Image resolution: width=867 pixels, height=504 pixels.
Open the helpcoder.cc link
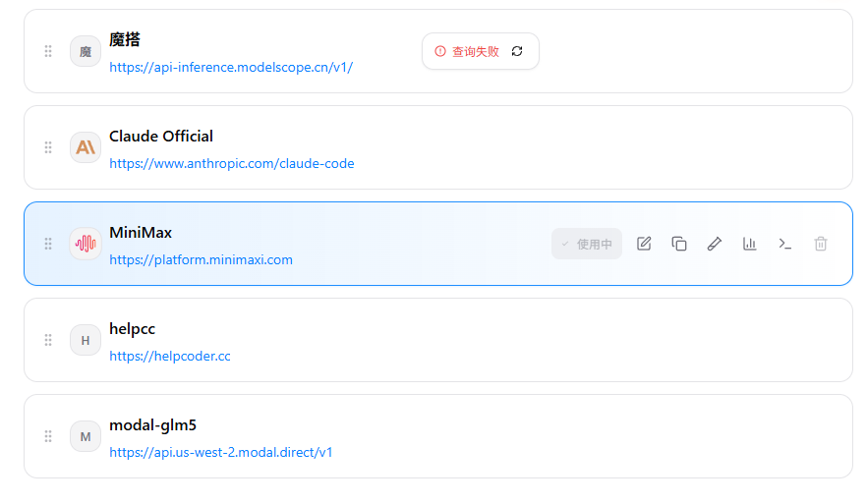pyautogui.click(x=170, y=357)
